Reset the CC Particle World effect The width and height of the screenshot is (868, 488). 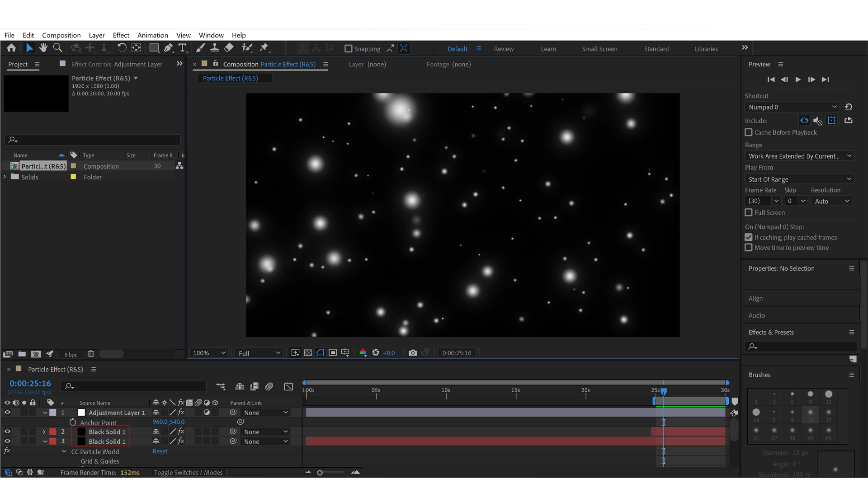160,451
